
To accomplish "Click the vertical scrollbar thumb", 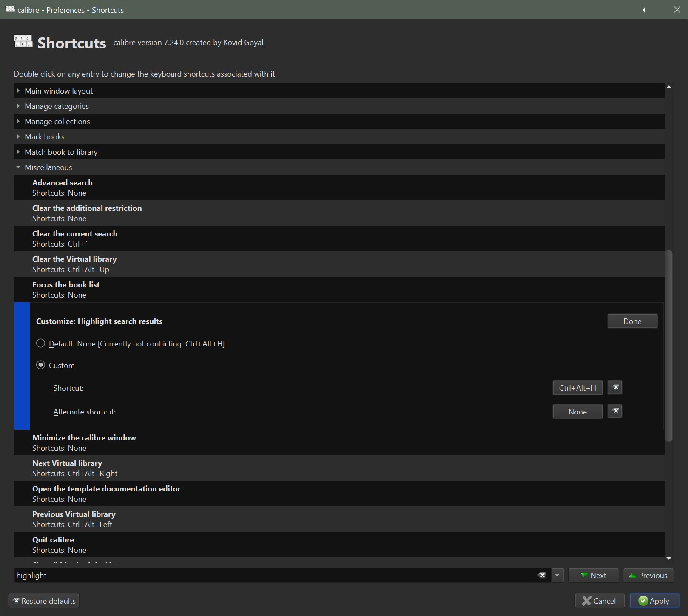I will 668,346.
